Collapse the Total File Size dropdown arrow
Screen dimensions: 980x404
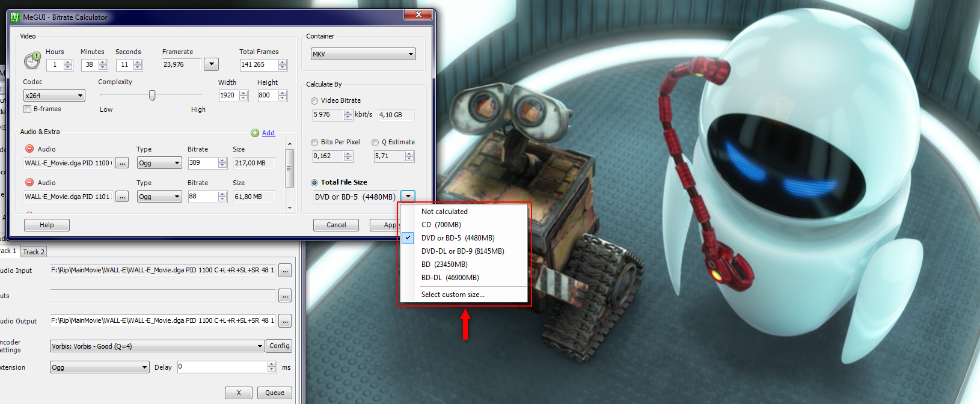pos(408,197)
